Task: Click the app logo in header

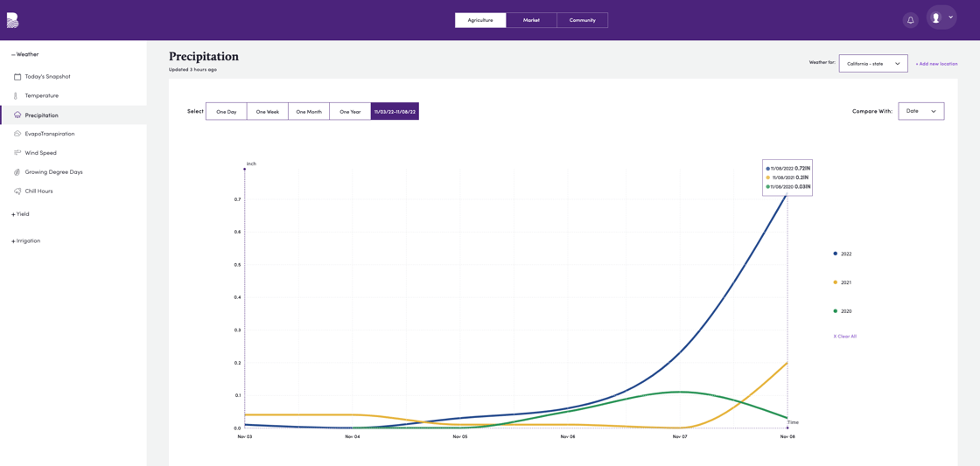Action: [12, 20]
